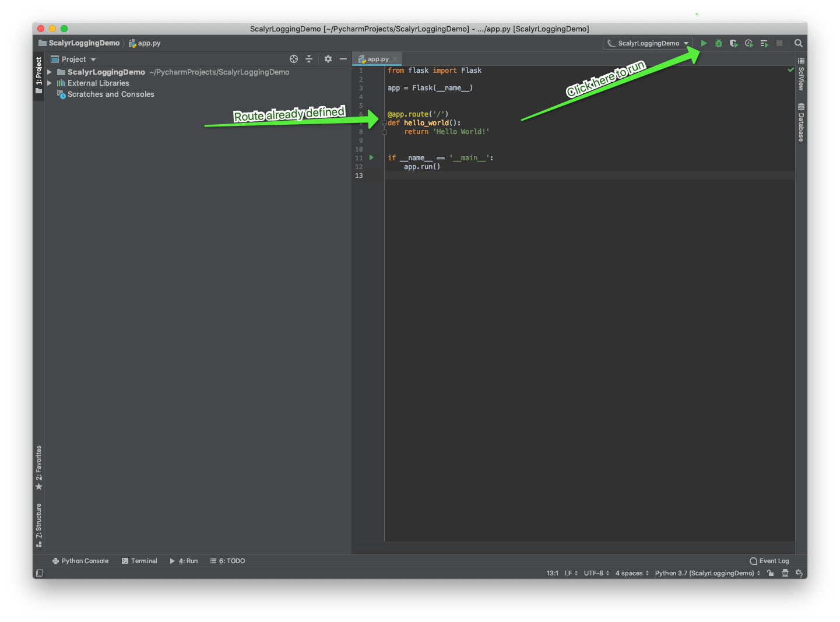Run the ScalyrLoggingDemo configuration
The width and height of the screenshot is (840, 622).
pyautogui.click(x=704, y=43)
